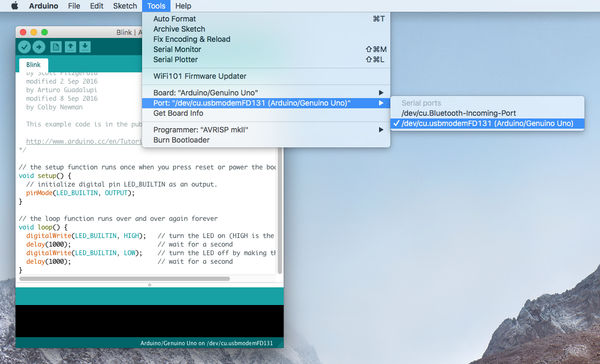Click the "void setup() {" code line
Image resolution: width=600 pixels, height=364 pixels.
[x=45, y=176]
